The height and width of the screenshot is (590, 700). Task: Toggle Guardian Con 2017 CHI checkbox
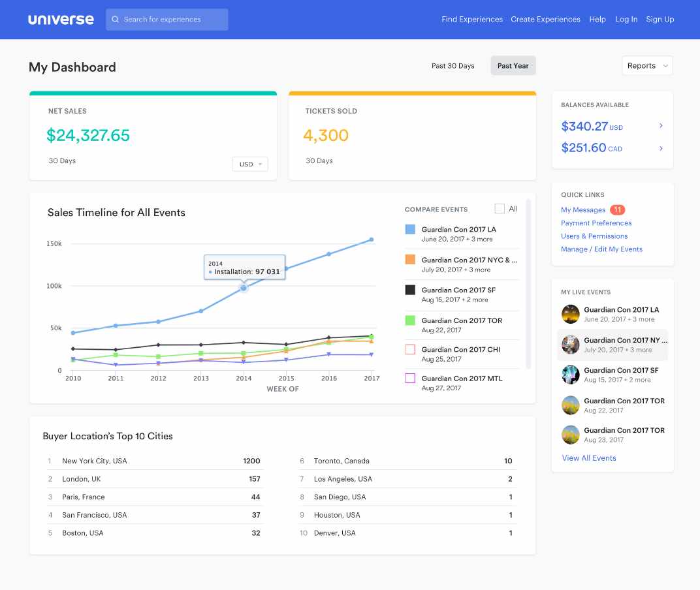coord(410,349)
